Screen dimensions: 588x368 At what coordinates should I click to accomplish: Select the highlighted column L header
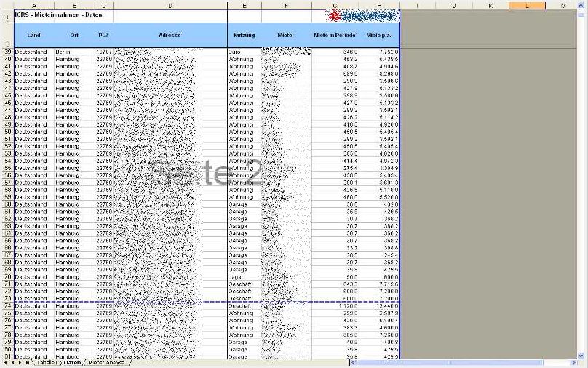(527, 6)
